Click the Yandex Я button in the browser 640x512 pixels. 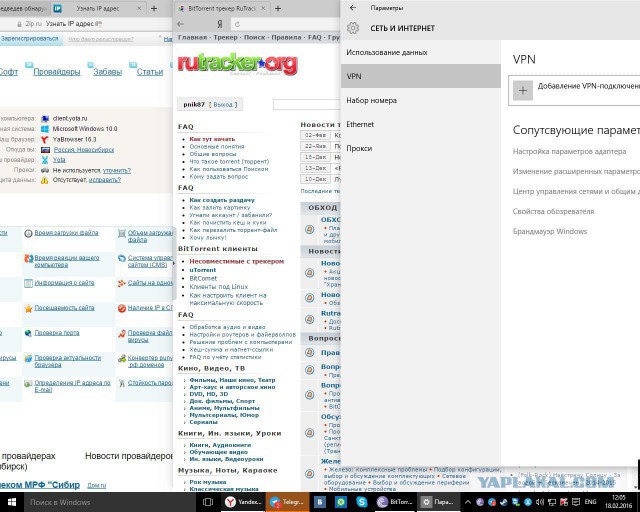click(x=220, y=24)
